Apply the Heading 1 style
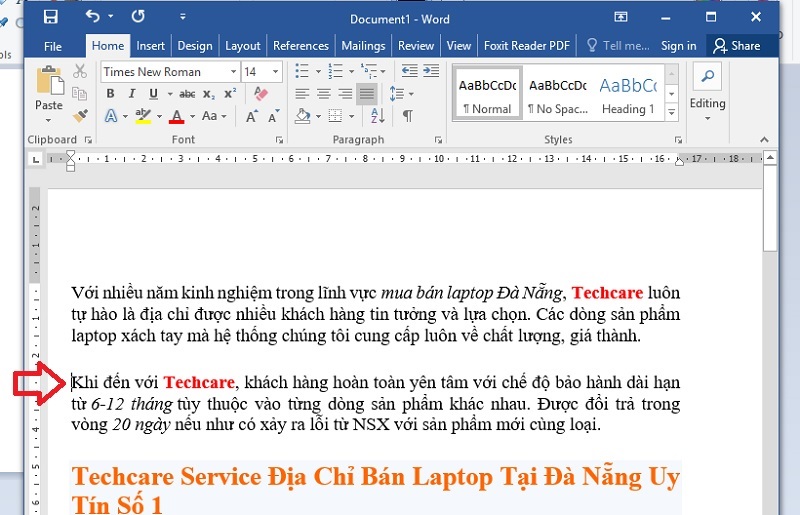800x515 pixels. [628, 92]
